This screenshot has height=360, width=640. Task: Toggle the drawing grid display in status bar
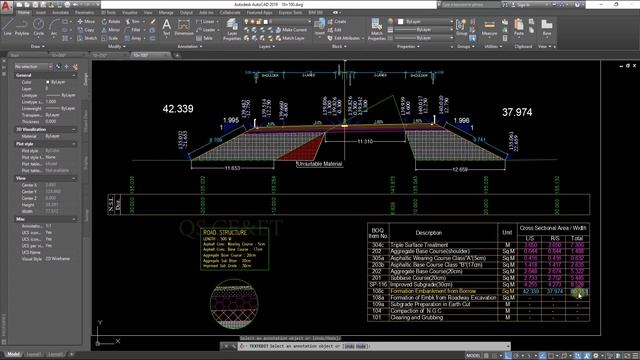[487, 356]
